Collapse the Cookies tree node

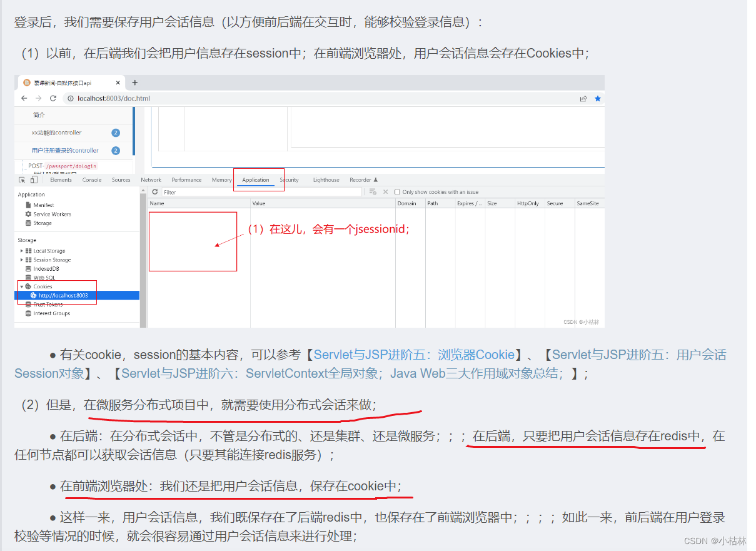pos(22,286)
